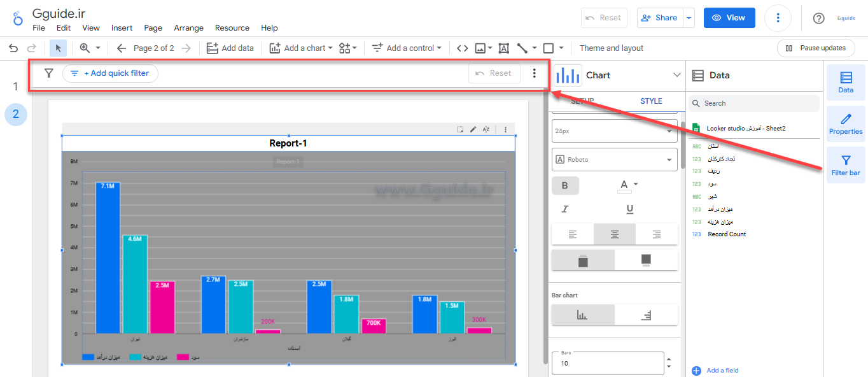
Task: Open the font color picker
Action: click(627, 185)
